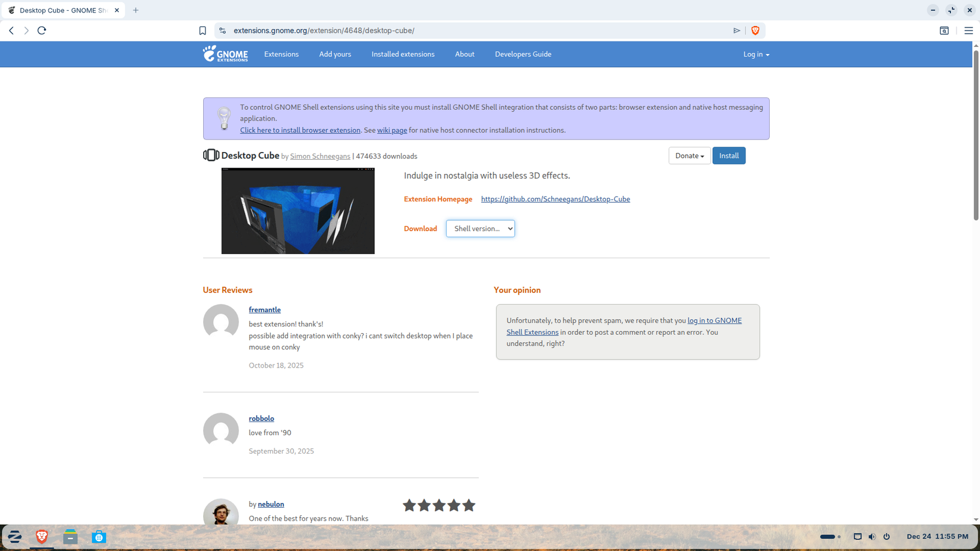Screen dimensions: 980x551
Task: Open the Add yours nav item
Action: click(335, 54)
